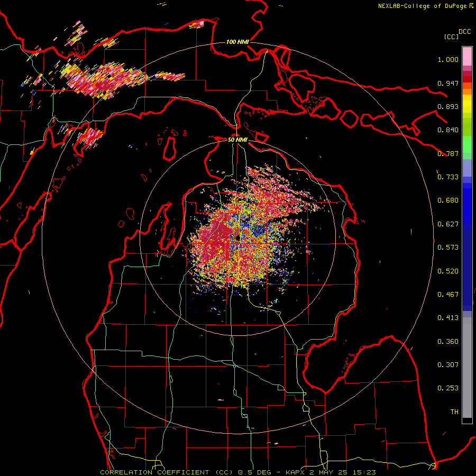This screenshot has height=476, width=476.
Task: Click the 0.680 scale value
Action: 448,200
